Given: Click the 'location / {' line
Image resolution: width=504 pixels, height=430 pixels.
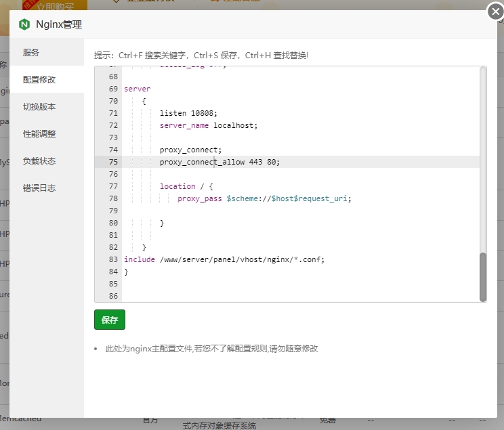Looking at the screenshot, I should pyautogui.click(x=186, y=186).
